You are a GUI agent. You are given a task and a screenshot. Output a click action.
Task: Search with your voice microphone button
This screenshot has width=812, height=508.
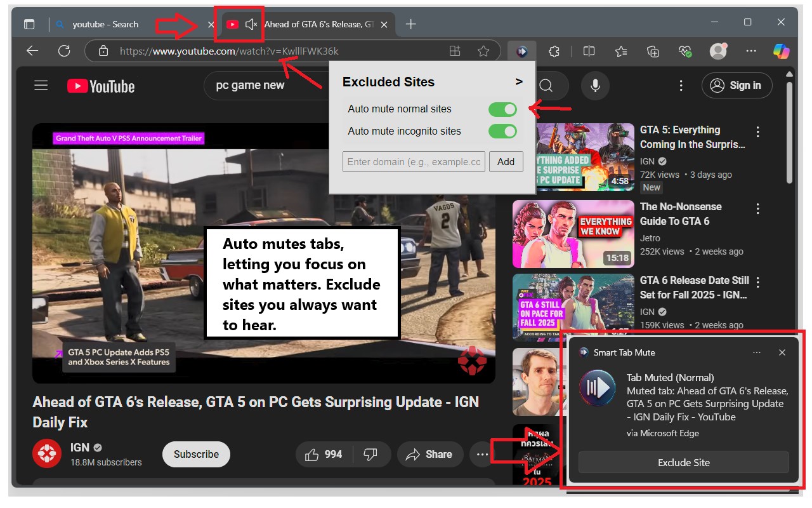tap(595, 86)
